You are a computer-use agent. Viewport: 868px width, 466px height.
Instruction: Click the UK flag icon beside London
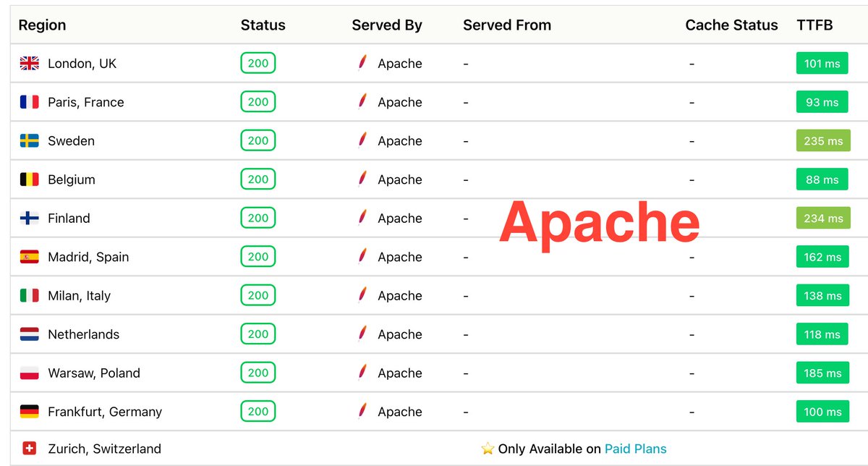[x=29, y=64]
